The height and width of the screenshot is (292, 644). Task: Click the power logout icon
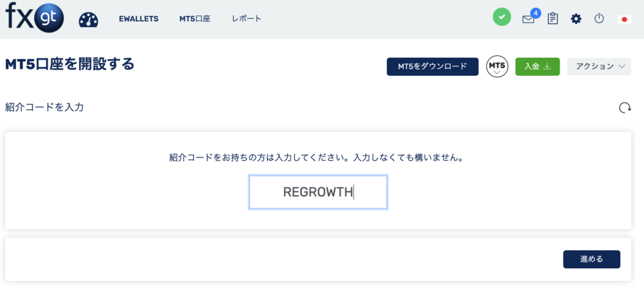599,19
